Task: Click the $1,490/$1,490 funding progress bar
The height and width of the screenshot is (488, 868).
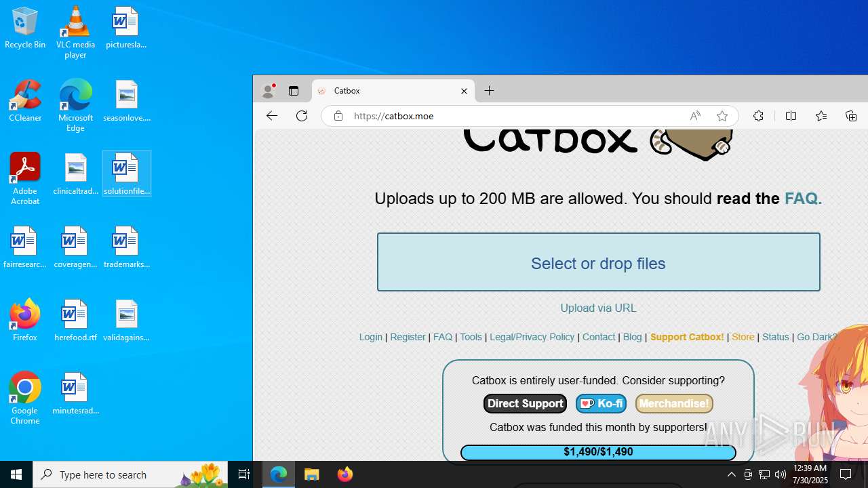Action: point(598,452)
